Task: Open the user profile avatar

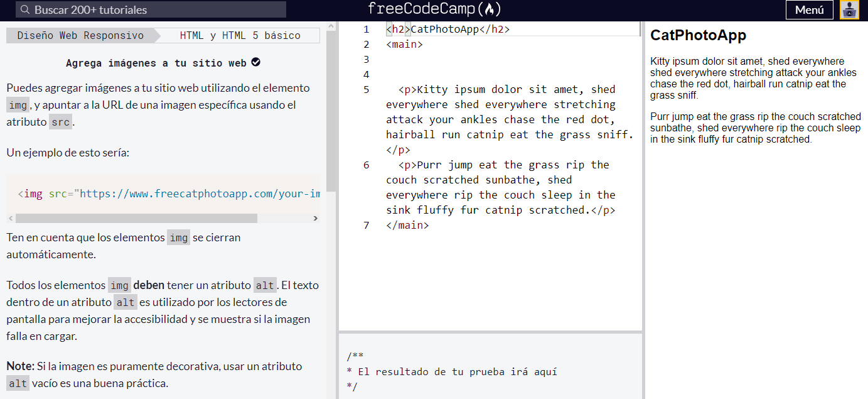Action: [849, 10]
